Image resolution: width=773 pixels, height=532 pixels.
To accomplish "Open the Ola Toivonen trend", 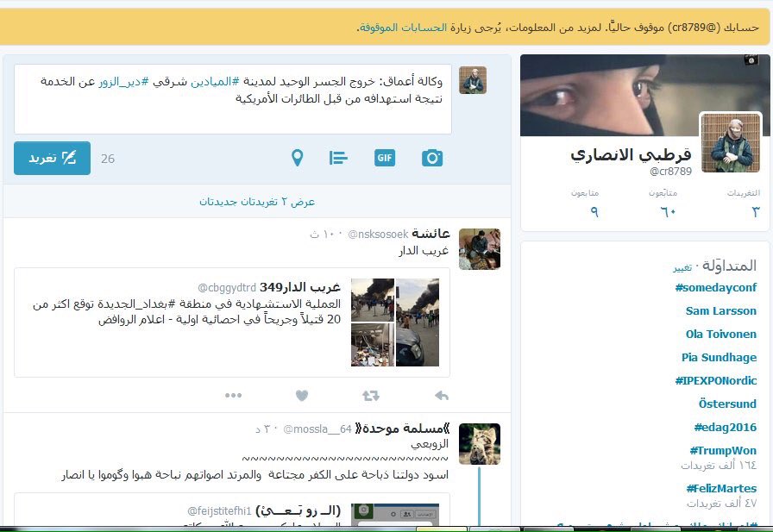I will pyautogui.click(x=720, y=334).
